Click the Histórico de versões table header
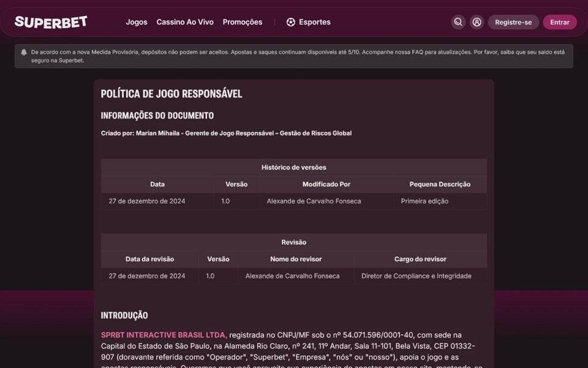 tap(294, 167)
